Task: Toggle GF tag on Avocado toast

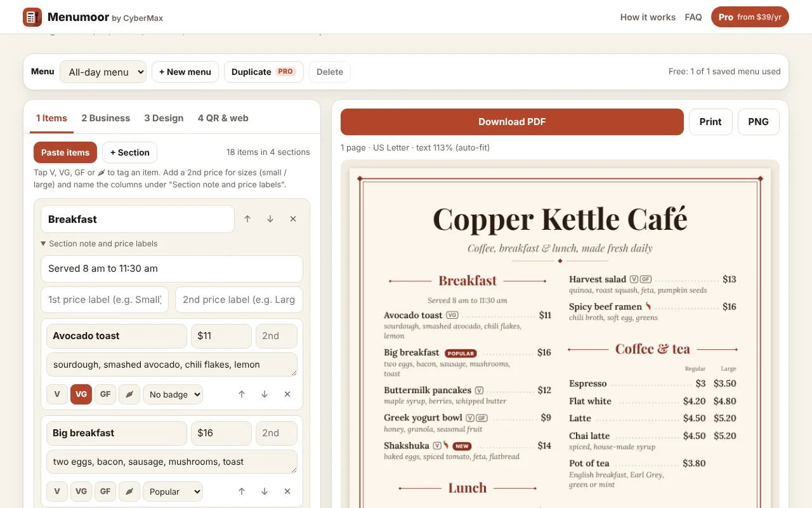Action: 105,394
